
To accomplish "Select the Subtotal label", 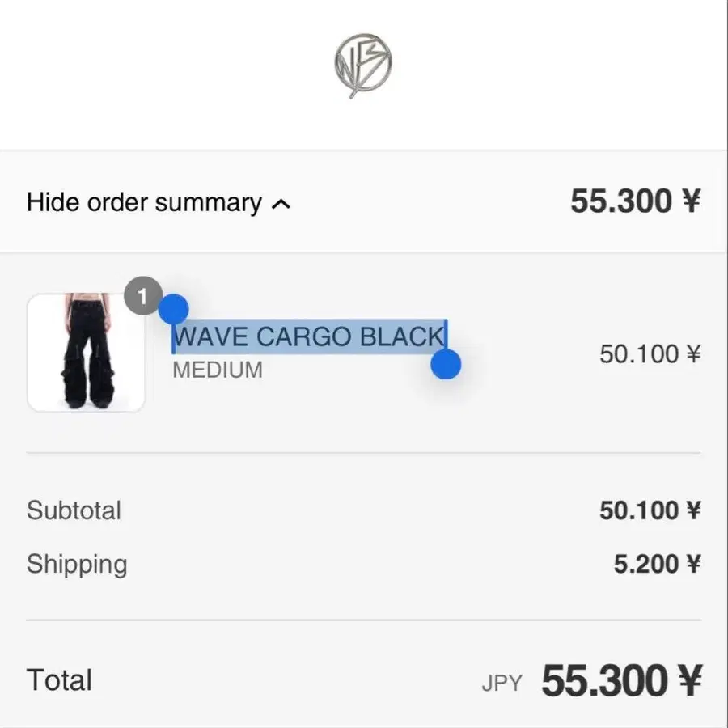I will (x=74, y=510).
